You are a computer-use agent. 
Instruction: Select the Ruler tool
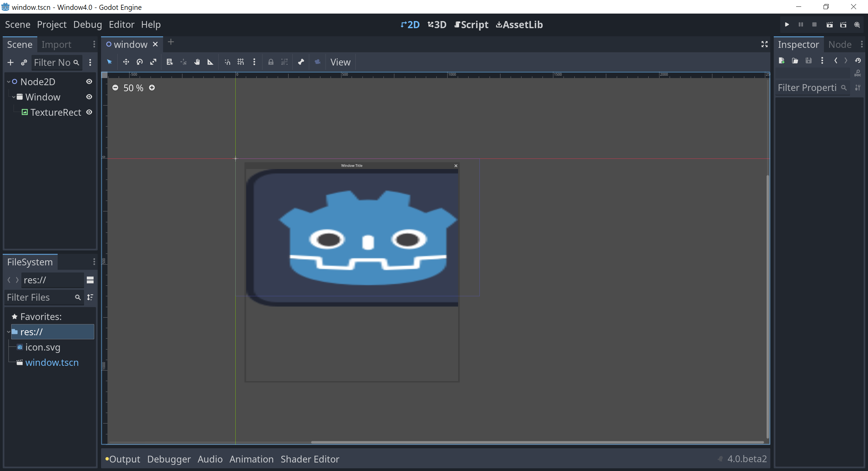[x=210, y=62]
